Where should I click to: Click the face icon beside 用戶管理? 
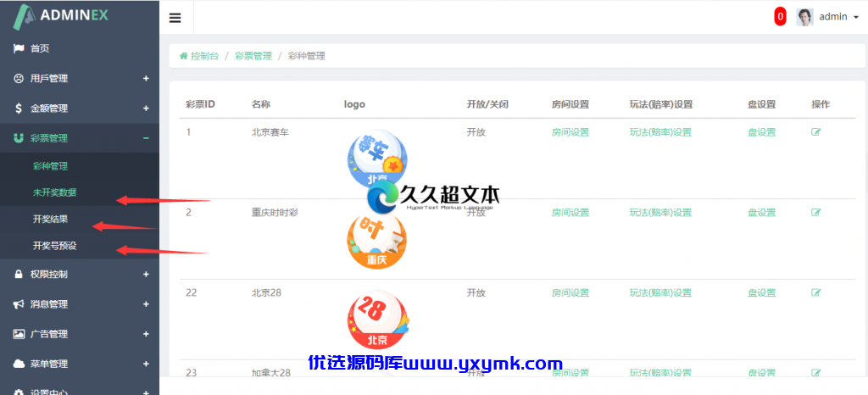(19, 79)
